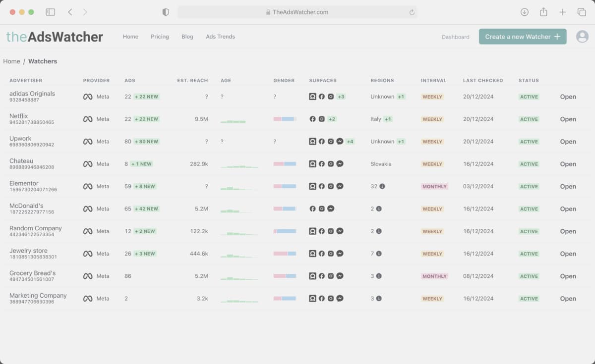
Task: Click the Meta logo in the Grocery Bread's row
Action: (x=88, y=276)
